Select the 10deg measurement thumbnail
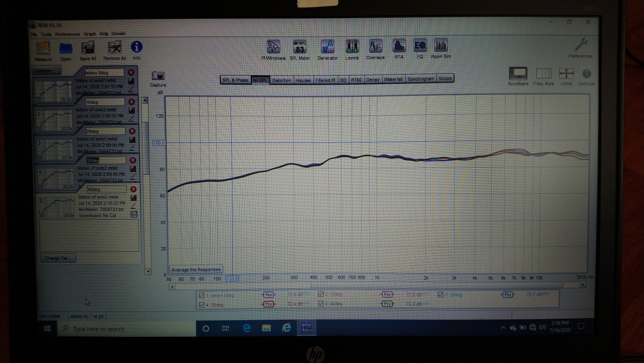 tap(55, 120)
